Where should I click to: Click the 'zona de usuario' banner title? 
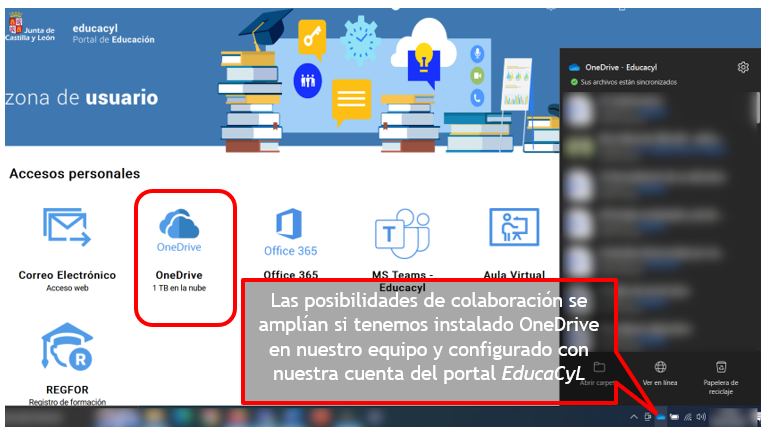tap(81, 97)
